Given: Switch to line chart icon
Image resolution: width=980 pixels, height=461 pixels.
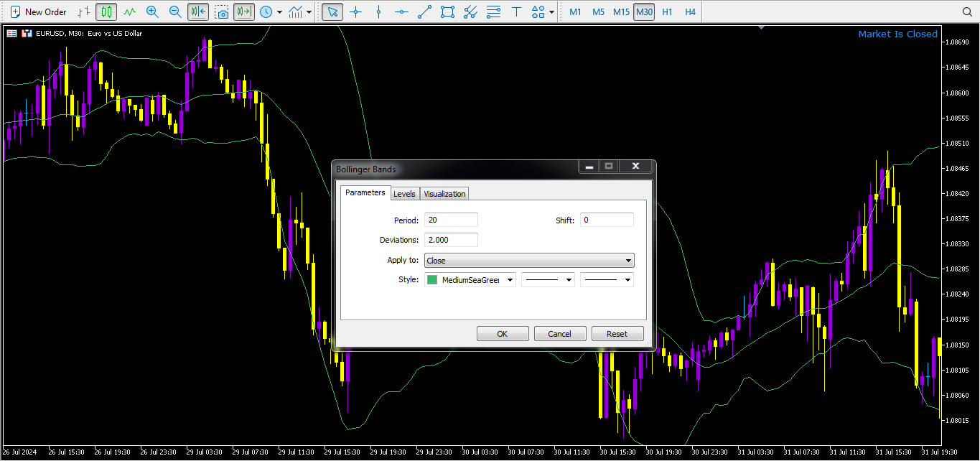Looking at the screenshot, I should point(129,11).
